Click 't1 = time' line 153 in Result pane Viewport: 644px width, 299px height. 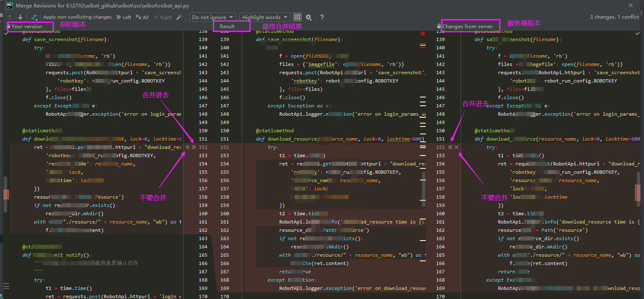[302, 156]
